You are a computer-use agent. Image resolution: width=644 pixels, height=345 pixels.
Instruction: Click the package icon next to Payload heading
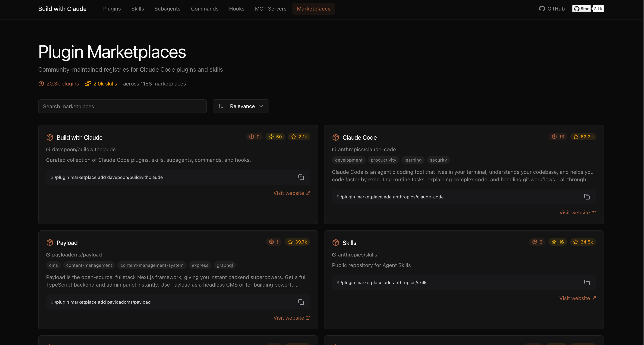[x=50, y=242]
